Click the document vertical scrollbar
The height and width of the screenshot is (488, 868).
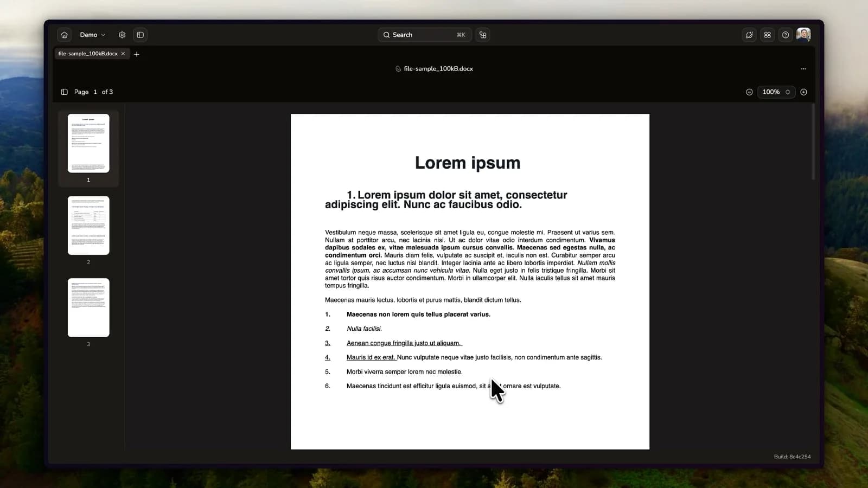coord(813,142)
